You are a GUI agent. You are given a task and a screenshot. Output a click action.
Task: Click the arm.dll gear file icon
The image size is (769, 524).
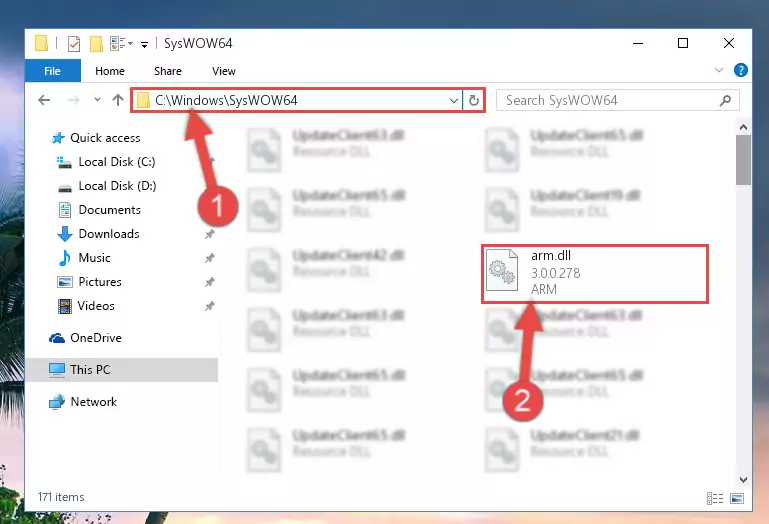(502, 271)
